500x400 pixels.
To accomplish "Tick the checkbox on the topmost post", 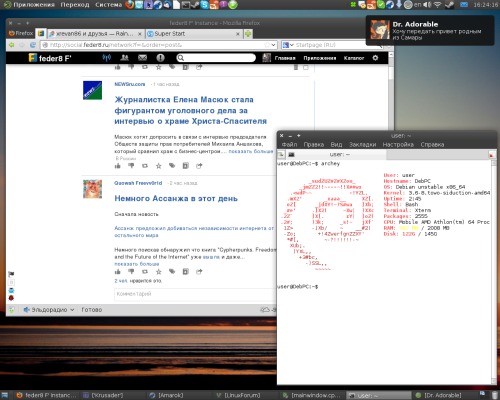I will coord(306,68).
